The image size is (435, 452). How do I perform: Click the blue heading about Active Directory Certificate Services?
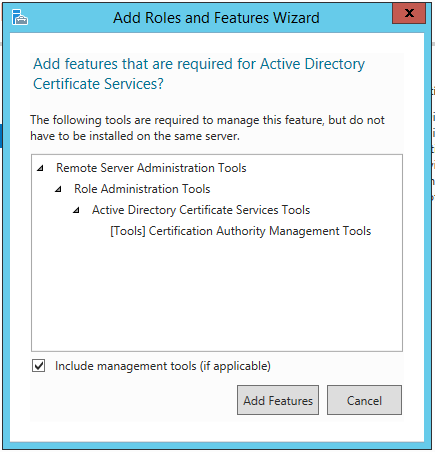(199, 74)
